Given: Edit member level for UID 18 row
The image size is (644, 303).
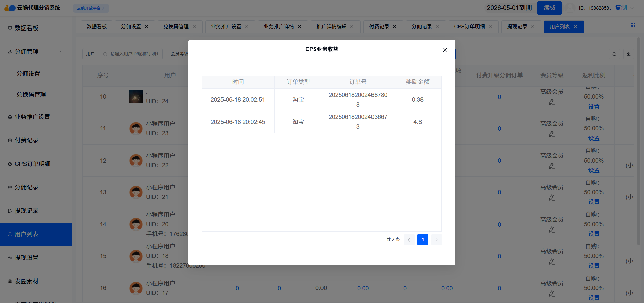Looking at the screenshot, I should point(552,262).
